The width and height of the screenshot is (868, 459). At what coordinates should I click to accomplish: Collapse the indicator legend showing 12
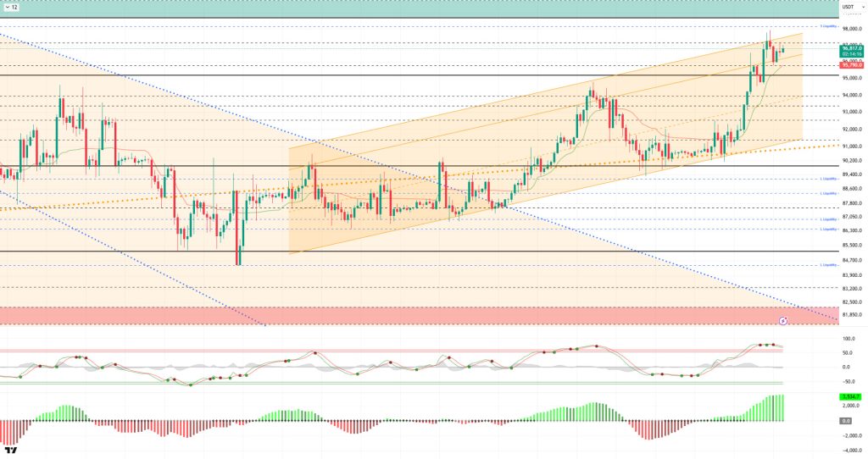coord(8,7)
